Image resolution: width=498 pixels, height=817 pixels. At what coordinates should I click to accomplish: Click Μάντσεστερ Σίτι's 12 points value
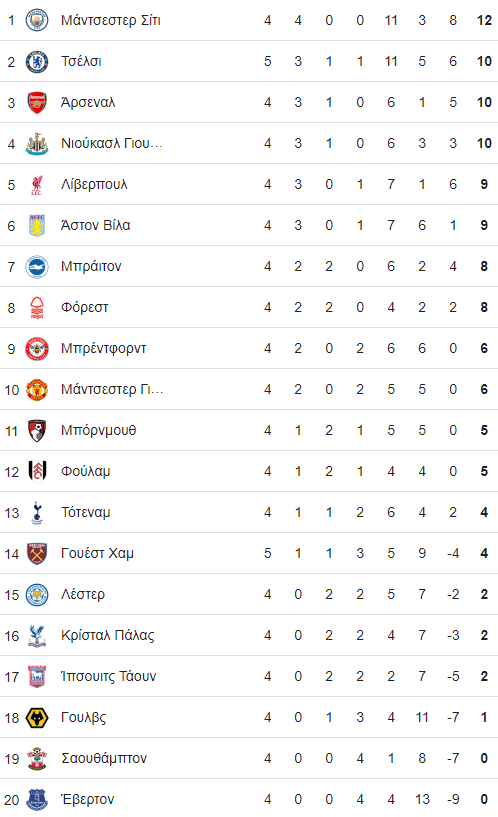[484, 20]
